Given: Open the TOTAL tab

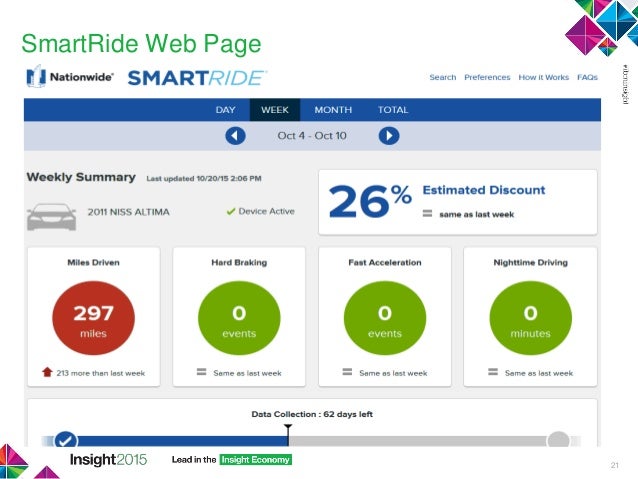Looking at the screenshot, I should pos(393,110).
